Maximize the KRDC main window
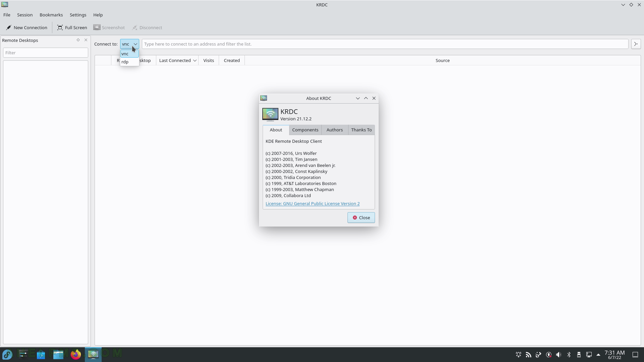The height and width of the screenshot is (362, 644). [x=631, y=5]
